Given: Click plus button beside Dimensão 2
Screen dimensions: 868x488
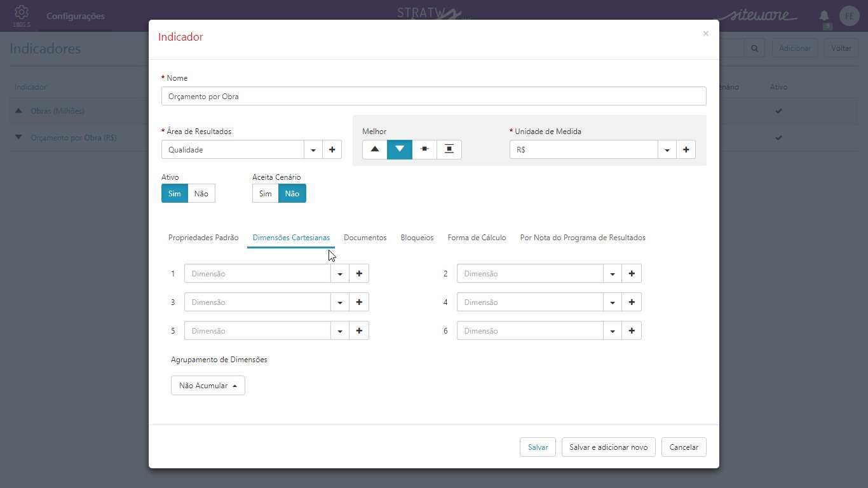Looking at the screenshot, I should tap(632, 274).
